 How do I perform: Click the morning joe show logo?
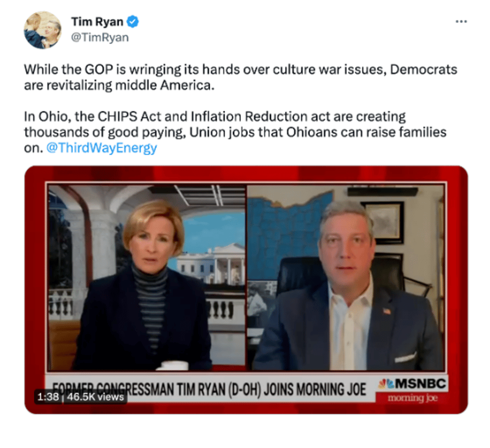pos(412,398)
